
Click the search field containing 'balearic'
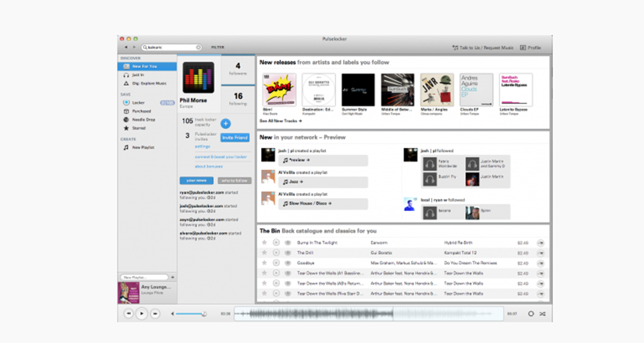171,48
